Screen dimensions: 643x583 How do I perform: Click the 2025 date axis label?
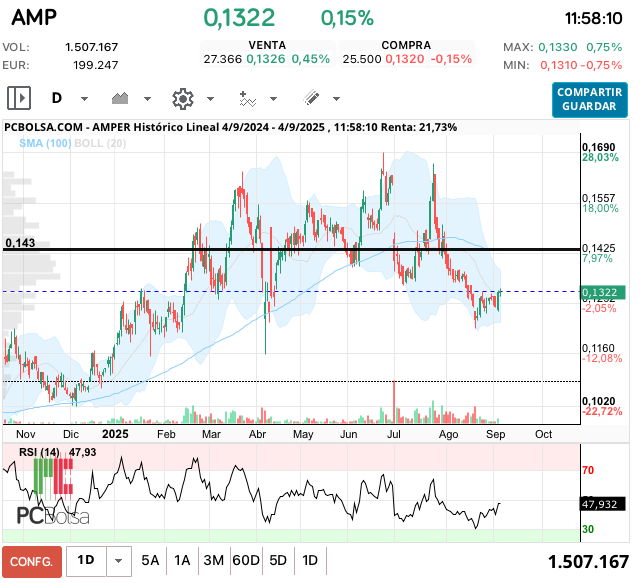coord(115,434)
